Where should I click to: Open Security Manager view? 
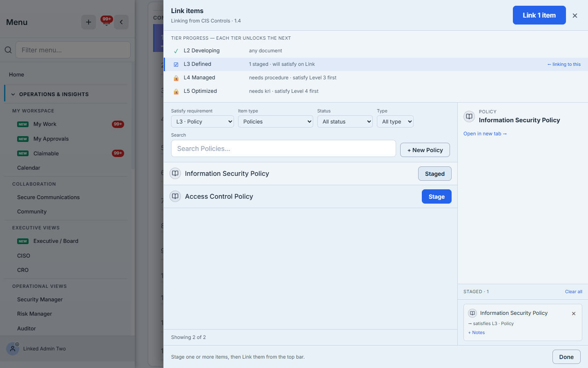tap(40, 300)
